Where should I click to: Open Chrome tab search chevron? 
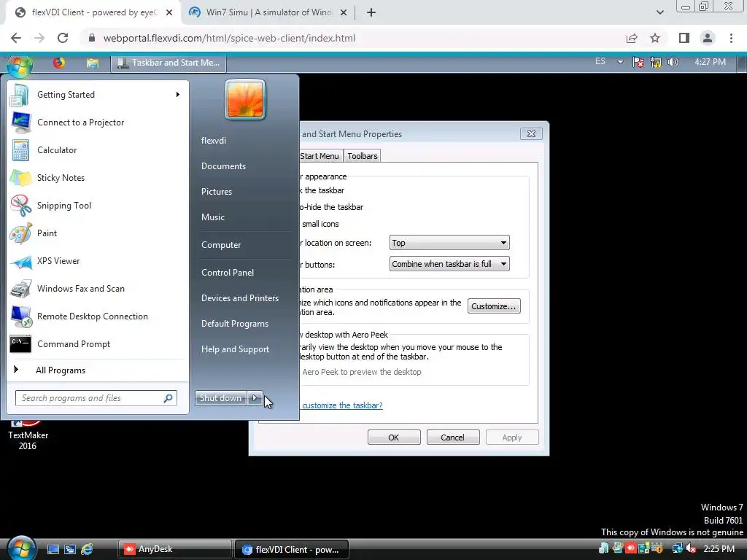tap(659, 12)
